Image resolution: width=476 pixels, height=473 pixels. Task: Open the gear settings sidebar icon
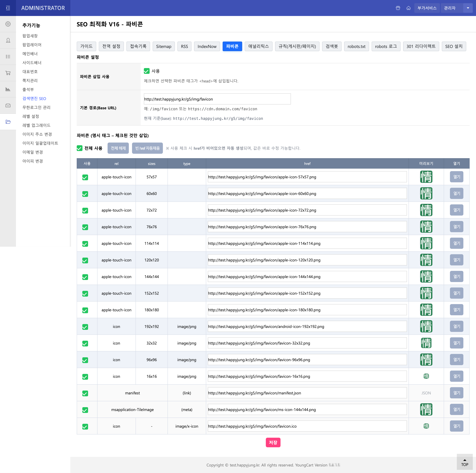[8, 24]
